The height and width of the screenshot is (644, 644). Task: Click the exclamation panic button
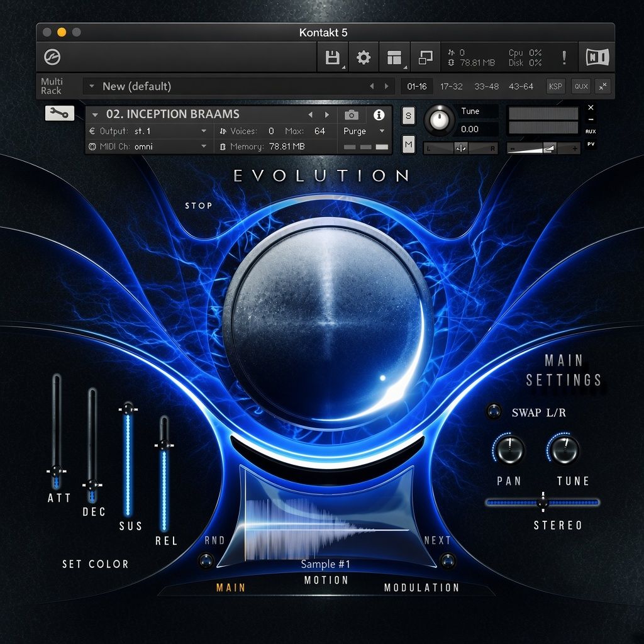564,57
